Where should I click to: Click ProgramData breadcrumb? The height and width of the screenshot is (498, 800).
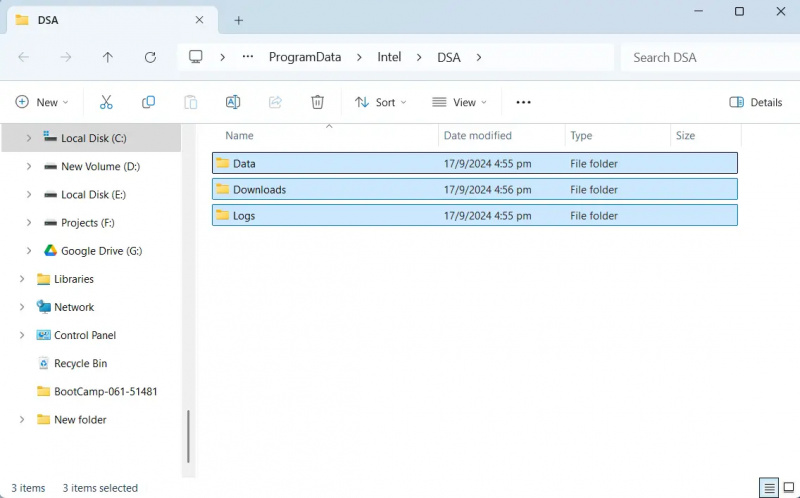pos(305,57)
